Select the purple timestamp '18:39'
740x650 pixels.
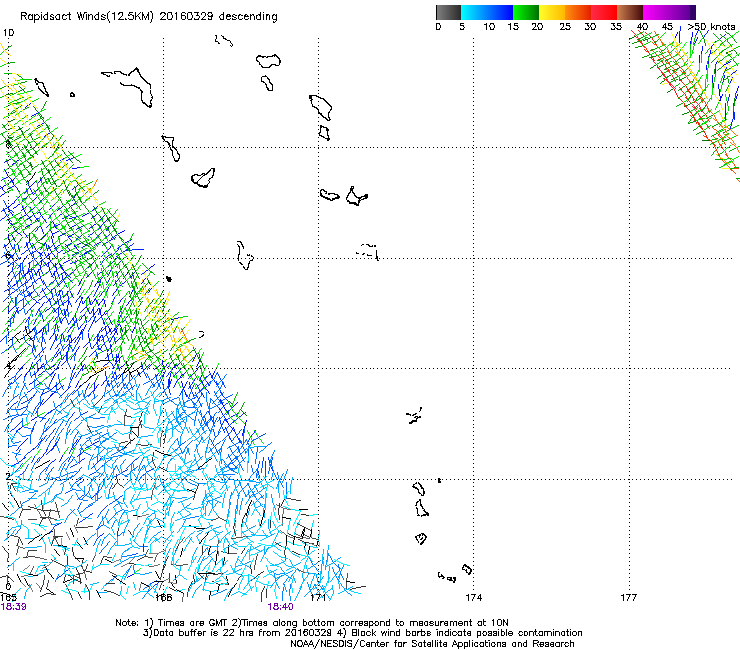14,607
